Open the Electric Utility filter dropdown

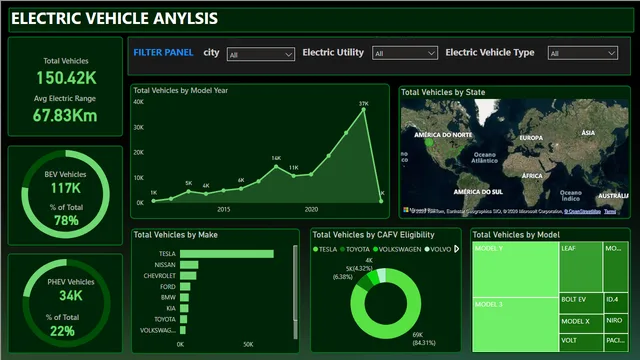(404, 53)
